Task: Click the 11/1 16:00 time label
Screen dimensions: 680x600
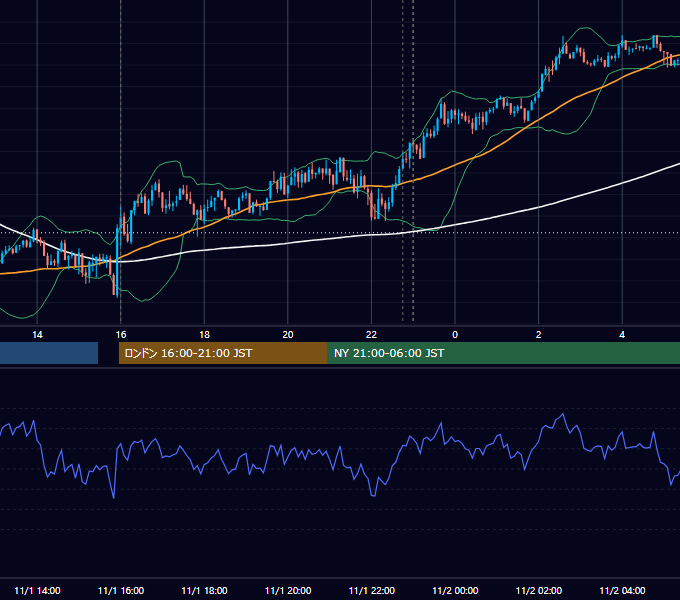Action: point(121,590)
